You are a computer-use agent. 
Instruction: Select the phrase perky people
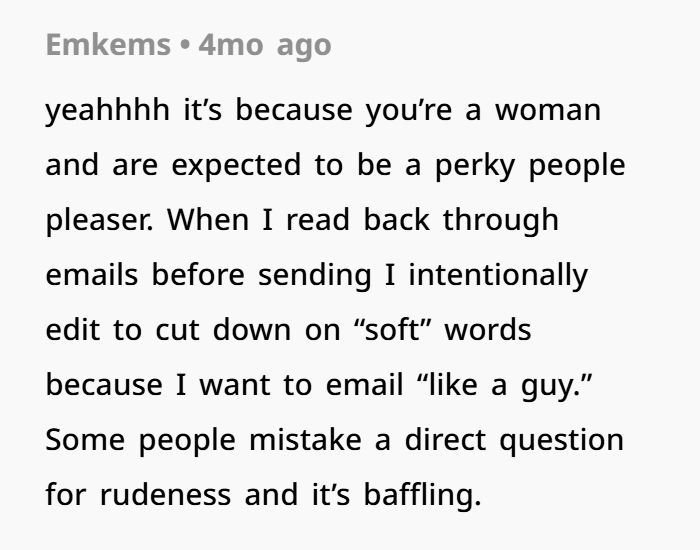[x=530, y=166]
